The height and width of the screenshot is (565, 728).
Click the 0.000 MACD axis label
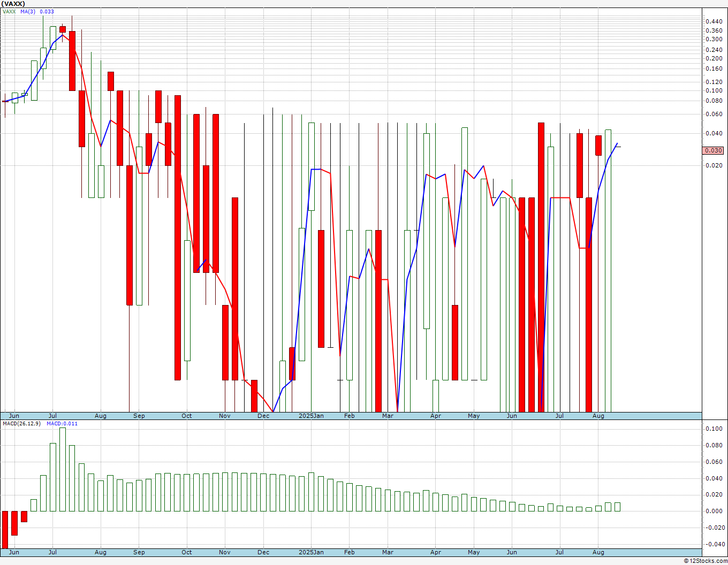714,511
